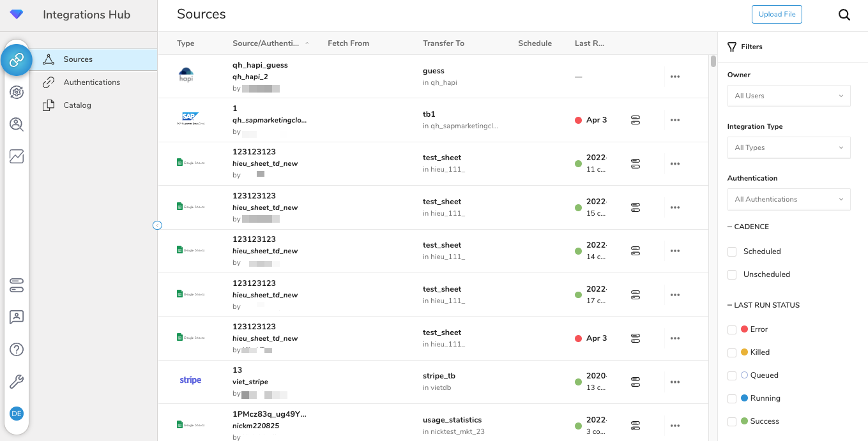Expand the Integration Type dropdown
The width and height of the screenshot is (868, 441).
(x=788, y=147)
